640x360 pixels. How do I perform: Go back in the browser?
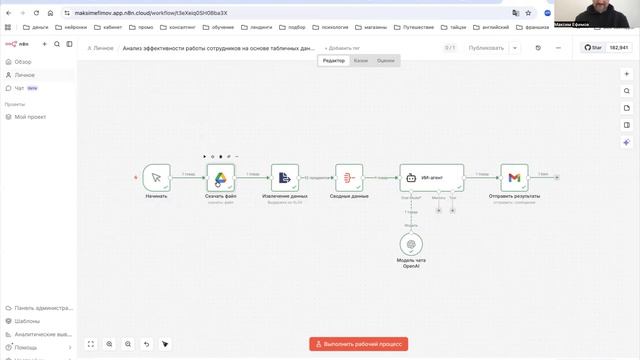pyautogui.click(x=9, y=13)
